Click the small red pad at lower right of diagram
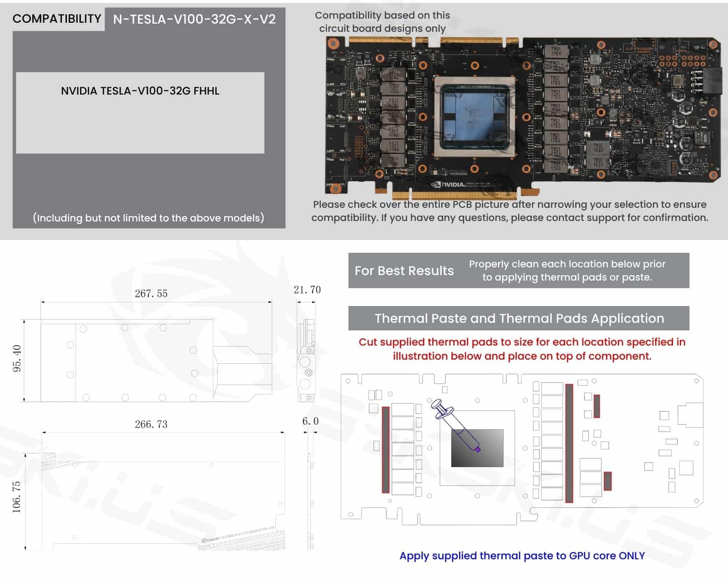728x582 pixels. (607, 481)
